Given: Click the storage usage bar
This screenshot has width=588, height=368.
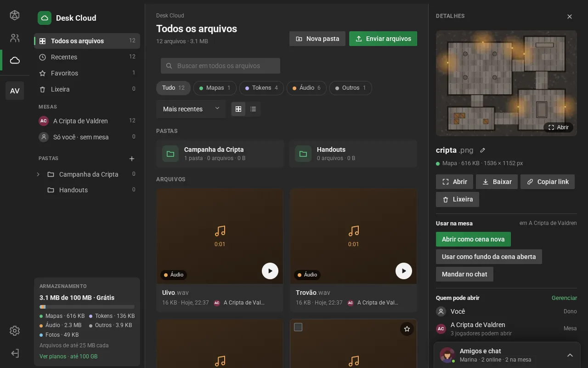Looking at the screenshot, I should click(x=87, y=307).
